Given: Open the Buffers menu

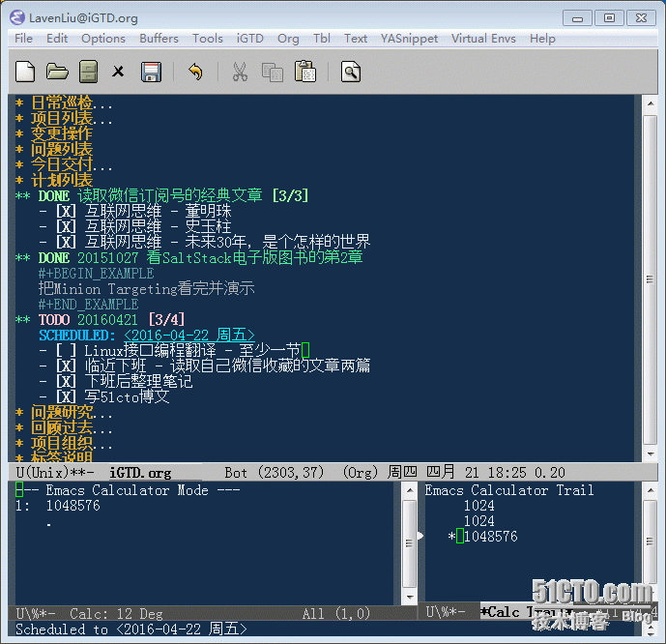Looking at the screenshot, I should coord(159,39).
